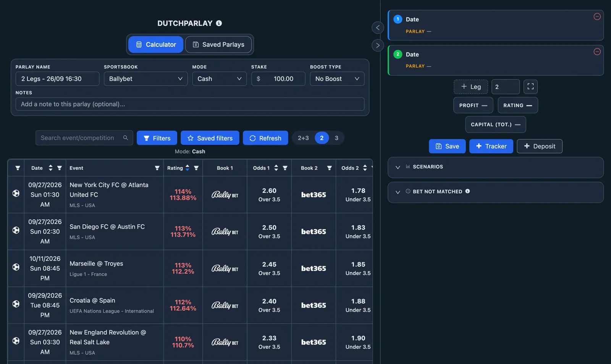
Task: Click search magnifier icon
Action: coord(125,138)
